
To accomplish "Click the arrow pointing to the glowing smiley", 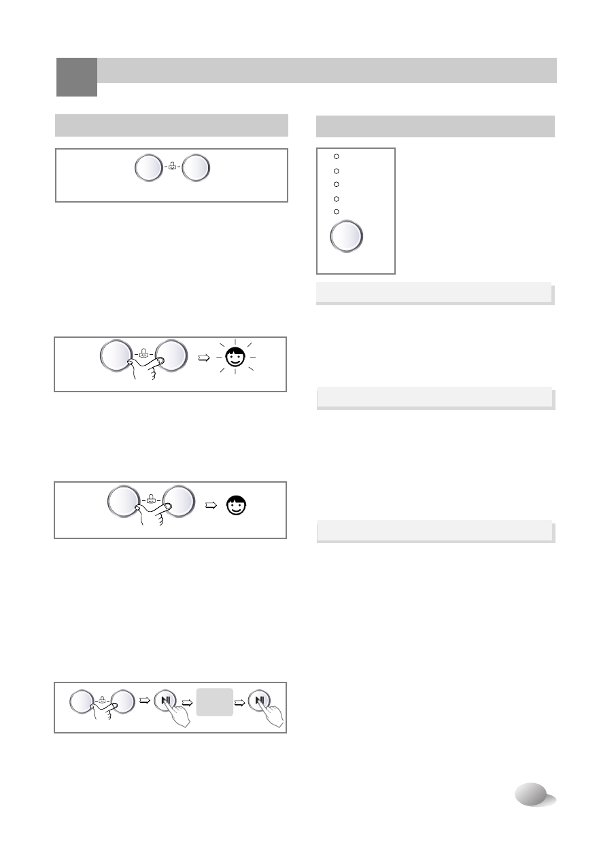I will coord(202,356).
